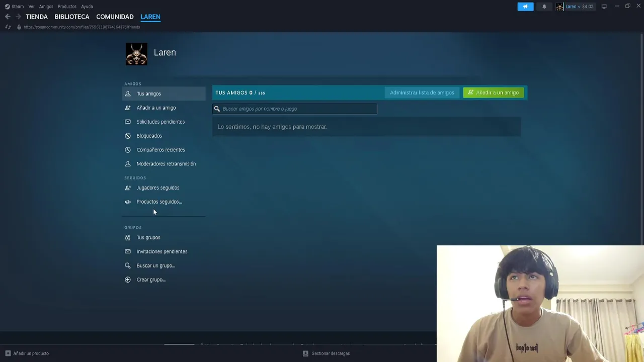Focus the Buscar amigos por nombre field

(x=295, y=109)
